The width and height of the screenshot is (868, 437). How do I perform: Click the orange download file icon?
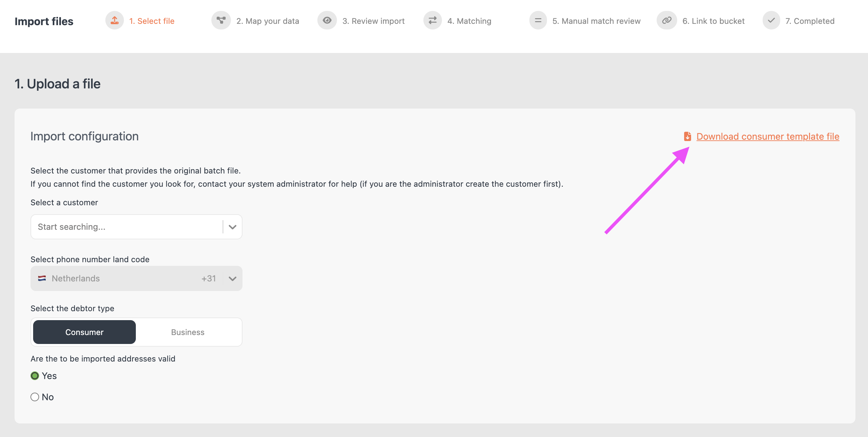(x=687, y=136)
